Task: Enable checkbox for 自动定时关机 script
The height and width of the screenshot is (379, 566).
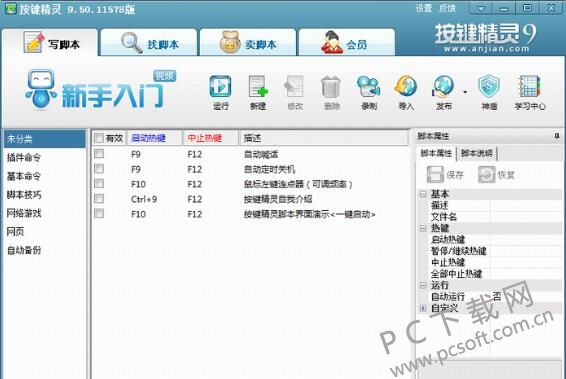Action: point(99,169)
